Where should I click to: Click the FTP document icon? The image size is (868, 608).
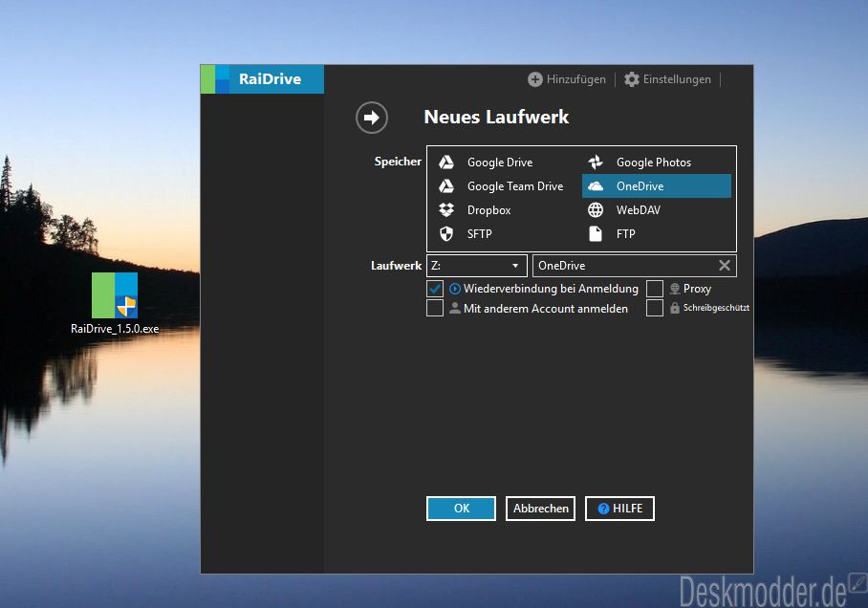click(x=596, y=233)
